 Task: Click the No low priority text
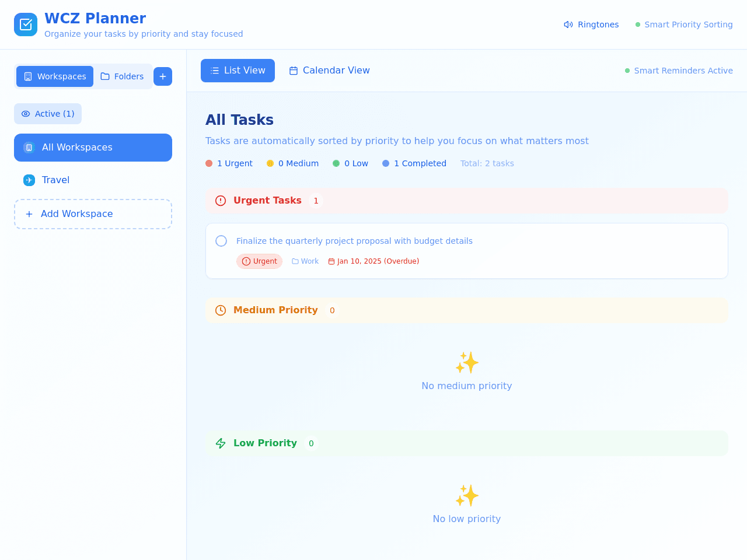click(467, 519)
